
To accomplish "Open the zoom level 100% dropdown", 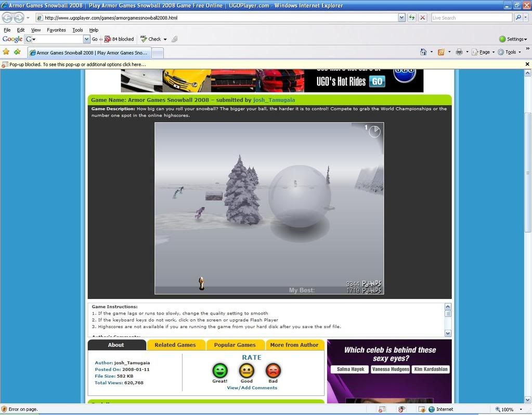I will [521, 409].
